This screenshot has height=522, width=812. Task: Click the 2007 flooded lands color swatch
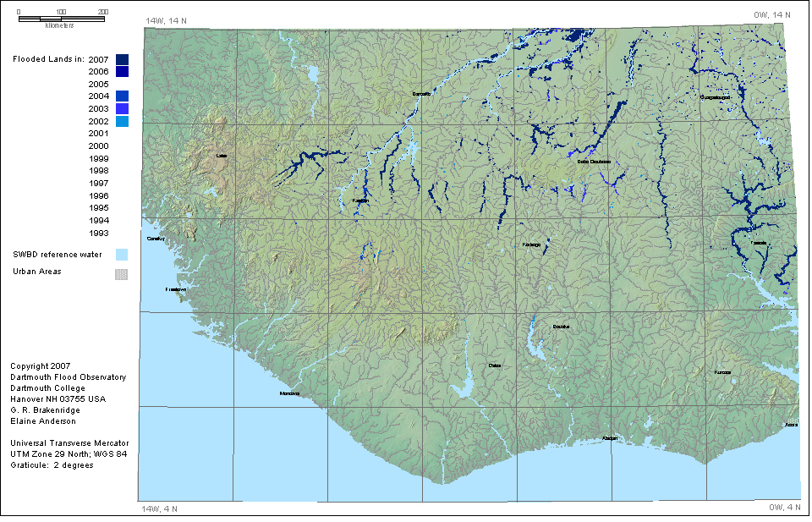coord(122,59)
